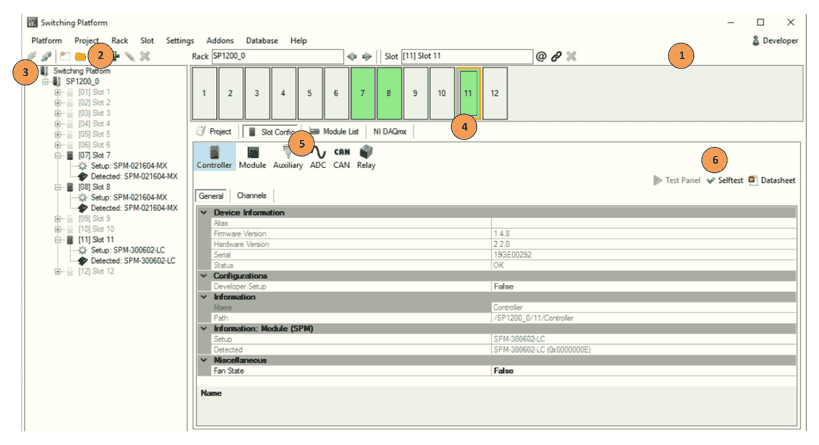
Task: Select slot 8 in rack view
Action: coord(389,93)
